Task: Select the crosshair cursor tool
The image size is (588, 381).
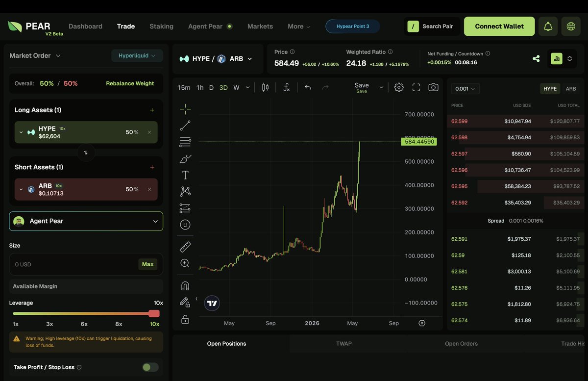Action: click(x=185, y=108)
